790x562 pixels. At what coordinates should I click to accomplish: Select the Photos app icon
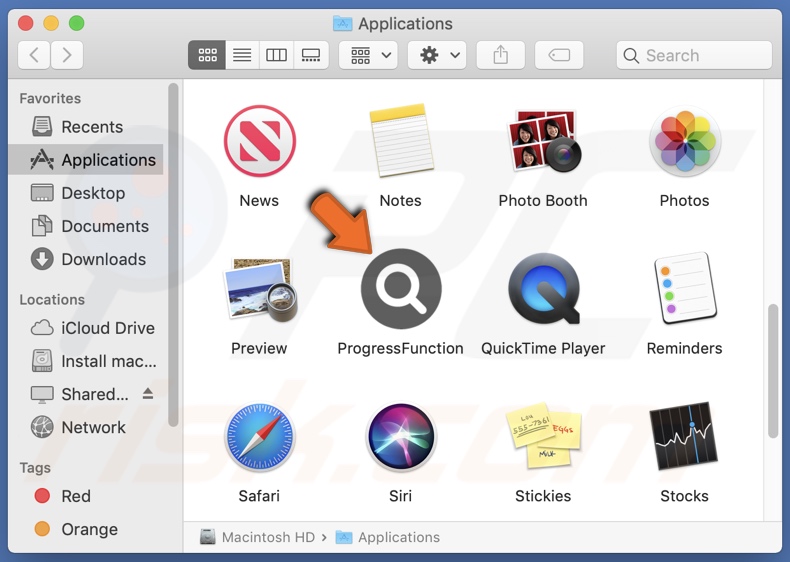coord(685,141)
